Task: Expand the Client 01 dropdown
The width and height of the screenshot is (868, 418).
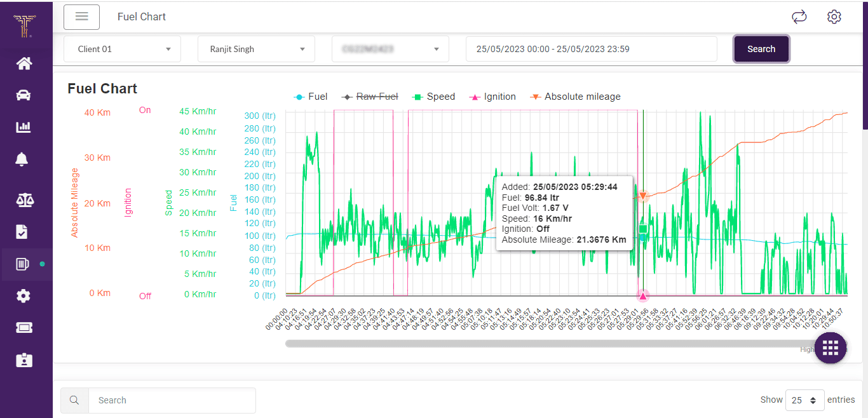Action: [122, 49]
